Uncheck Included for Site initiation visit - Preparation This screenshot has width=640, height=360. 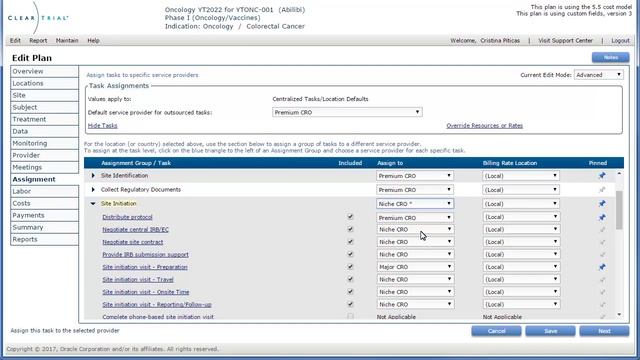pos(350,267)
